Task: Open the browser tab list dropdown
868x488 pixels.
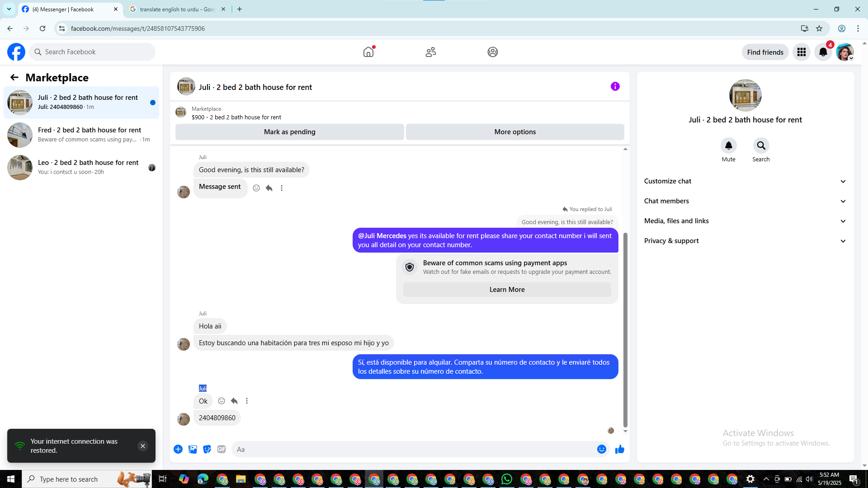Action: point(9,9)
